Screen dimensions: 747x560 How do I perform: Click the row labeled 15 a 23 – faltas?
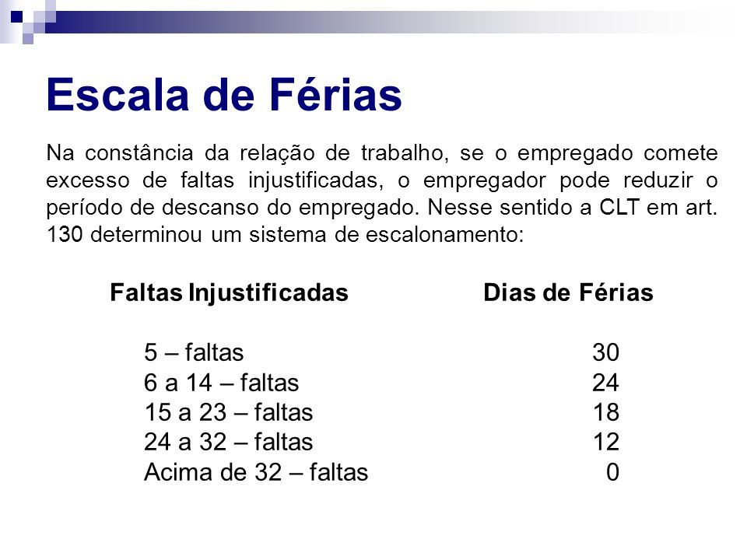click(x=230, y=411)
